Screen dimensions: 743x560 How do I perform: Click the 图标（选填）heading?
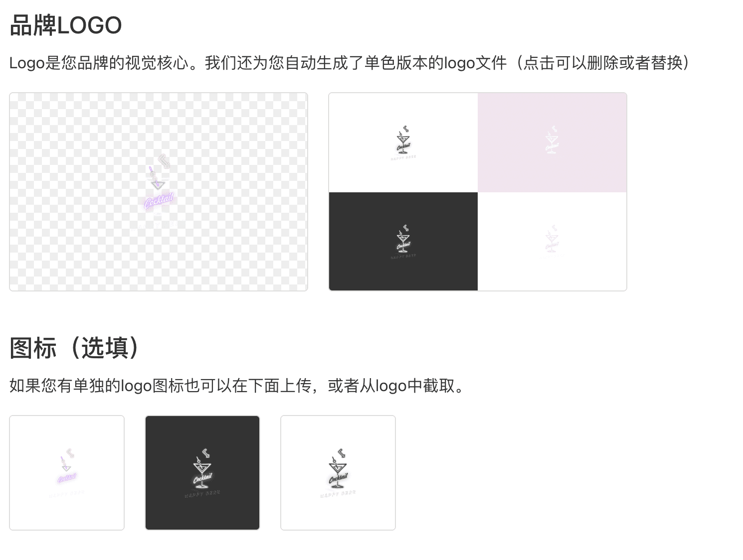(x=75, y=348)
